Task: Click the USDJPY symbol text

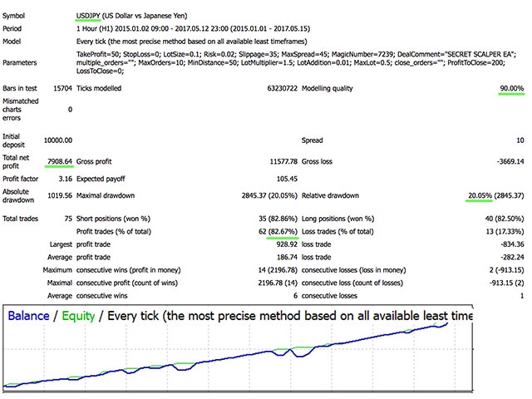Action: click(88, 16)
